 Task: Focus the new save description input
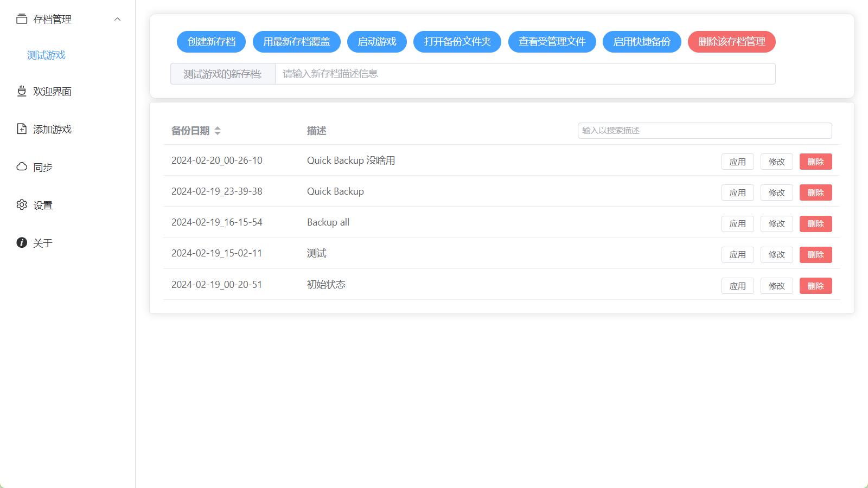[x=525, y=74]
